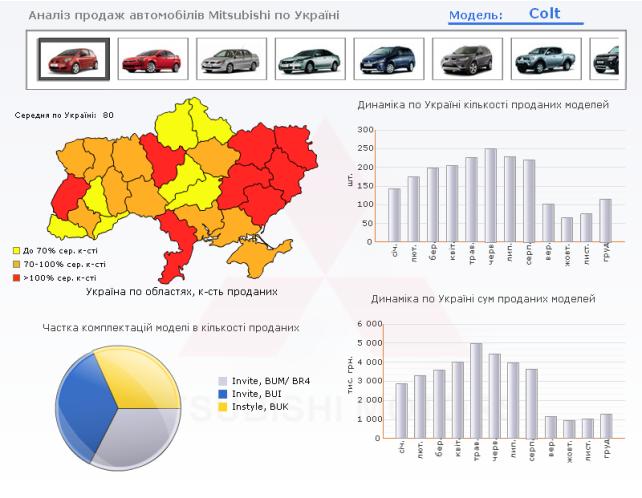
Task: Choose the dark blue Grandis minivan thumbnail
Action: pos(389,59)
